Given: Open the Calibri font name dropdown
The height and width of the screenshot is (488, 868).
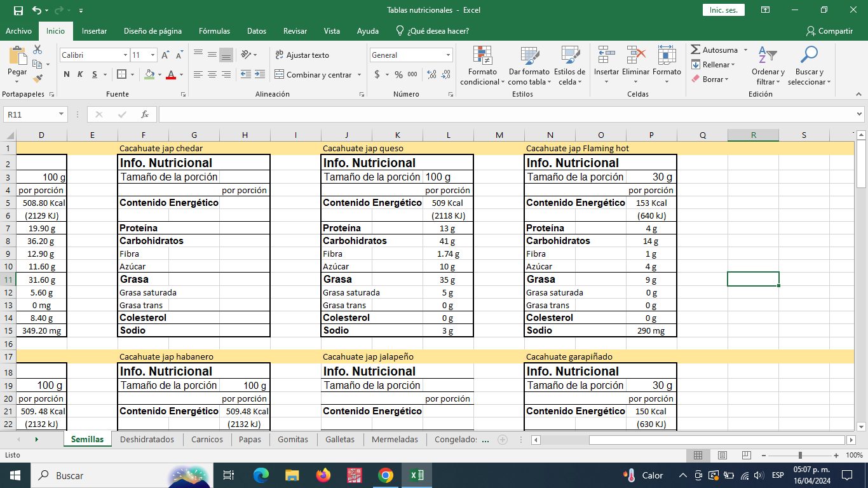Looking at the screenshot, I should [x=125, y=55].
